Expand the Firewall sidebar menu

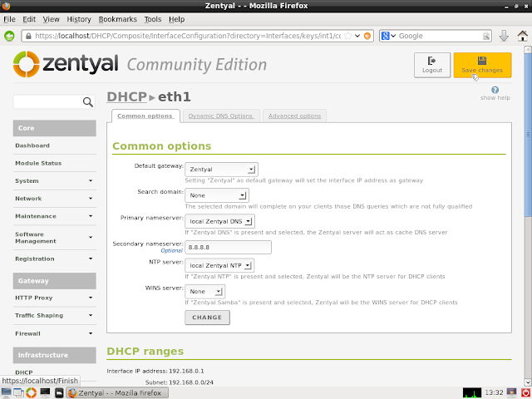pyautogui.click(x=54, y=333)
